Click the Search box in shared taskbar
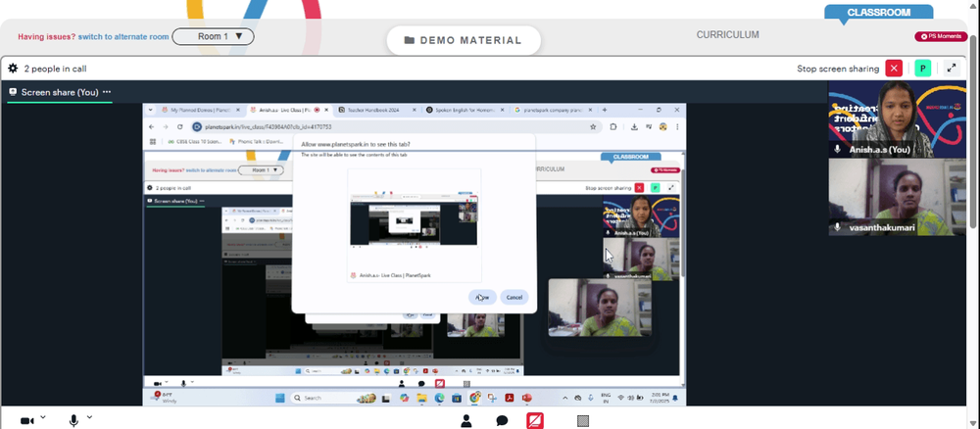 click(x=333, y=398)
